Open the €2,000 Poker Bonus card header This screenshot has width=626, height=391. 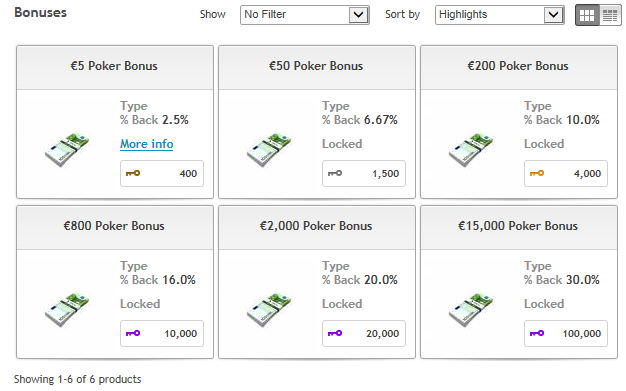tap(317, 228)
